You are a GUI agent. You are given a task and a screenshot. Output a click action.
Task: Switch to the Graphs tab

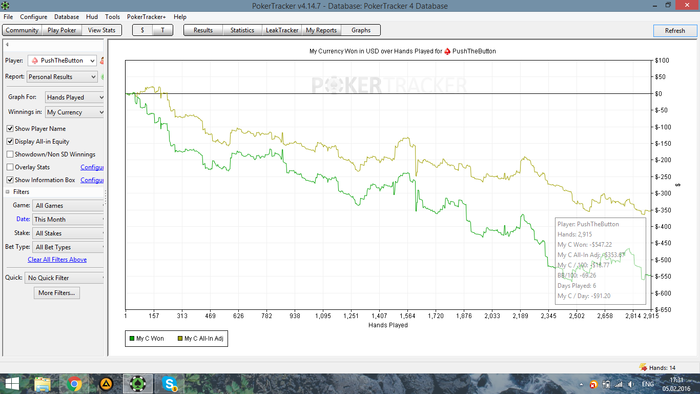(361, 30)
